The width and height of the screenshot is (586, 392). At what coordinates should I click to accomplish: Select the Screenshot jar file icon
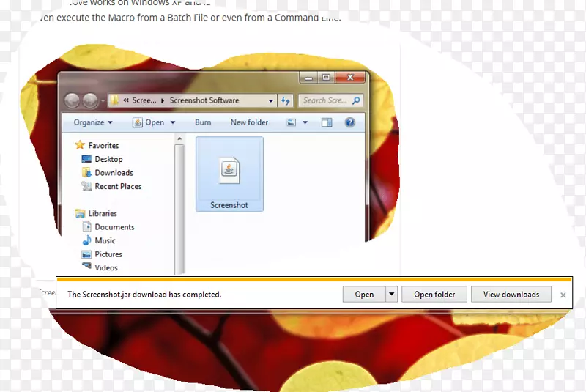(x=229, y=171)
